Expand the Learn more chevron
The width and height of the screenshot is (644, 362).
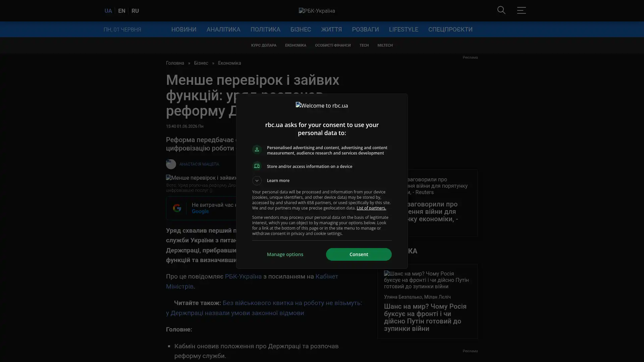(257, 181)
